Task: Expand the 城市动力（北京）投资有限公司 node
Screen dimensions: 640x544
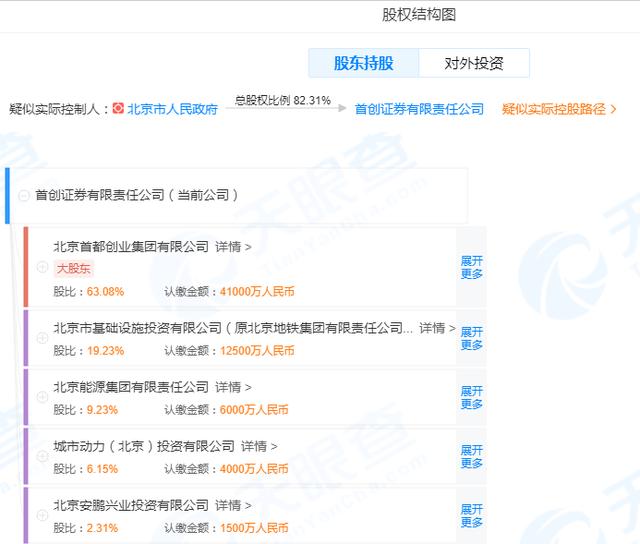Action: [42, 456]
